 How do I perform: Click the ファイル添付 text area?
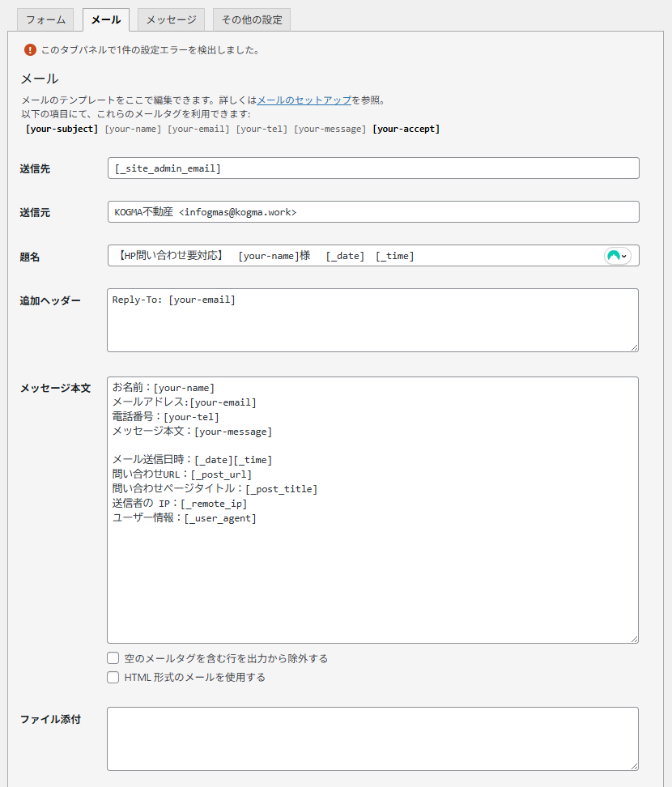[x=372, y=738]
